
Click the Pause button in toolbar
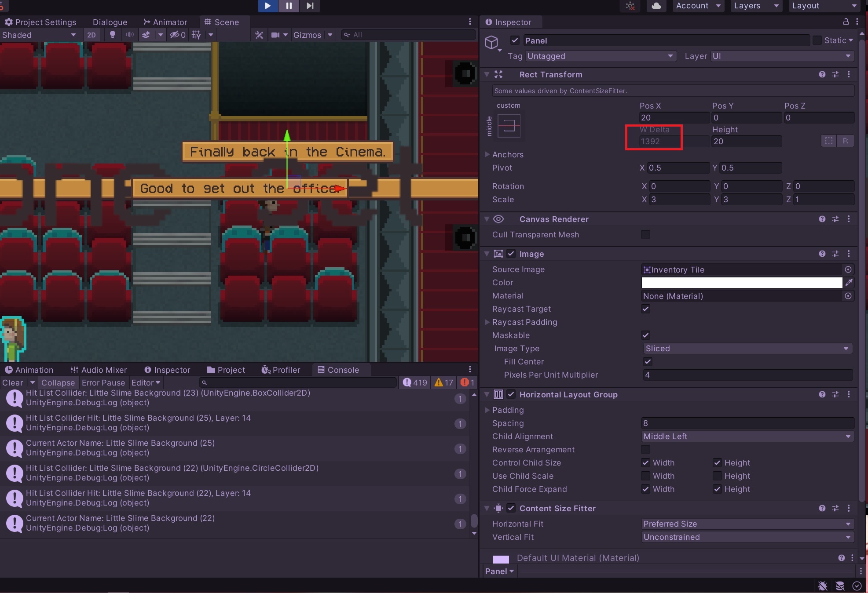point(289,6)
